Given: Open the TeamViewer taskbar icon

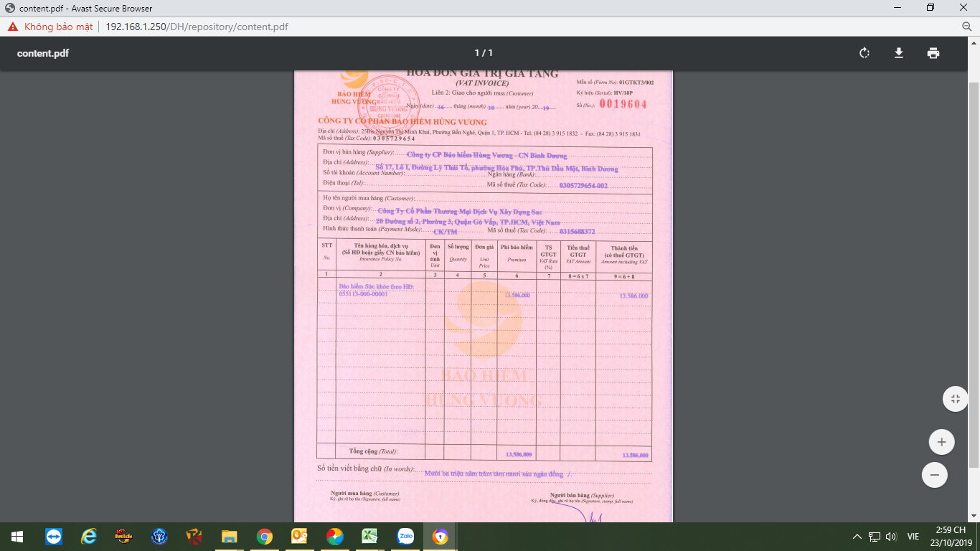Looking at the screenshot, I should [x=54, y=537].
